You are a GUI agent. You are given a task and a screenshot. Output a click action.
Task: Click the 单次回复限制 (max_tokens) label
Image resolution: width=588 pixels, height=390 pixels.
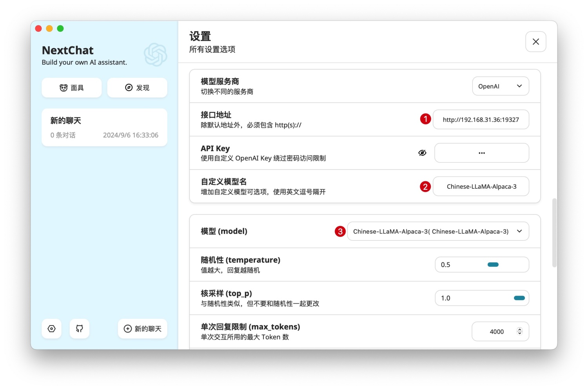[250, 327]
